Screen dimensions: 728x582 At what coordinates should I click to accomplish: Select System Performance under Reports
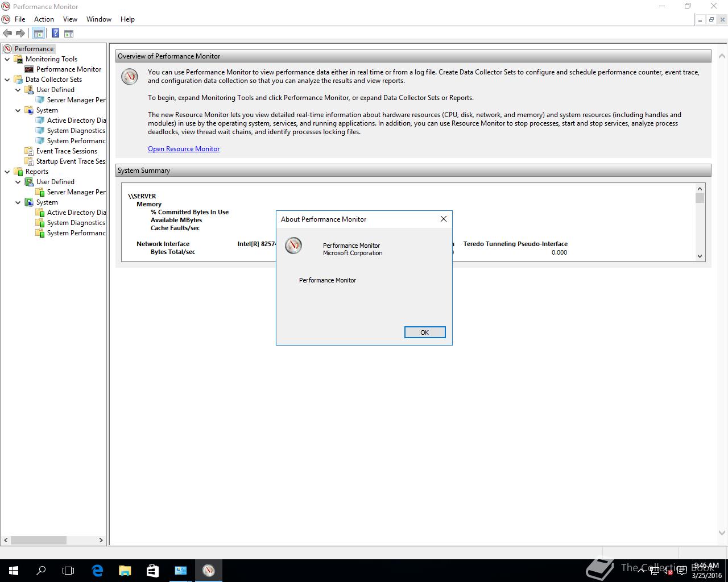click(x=76, y=233)
